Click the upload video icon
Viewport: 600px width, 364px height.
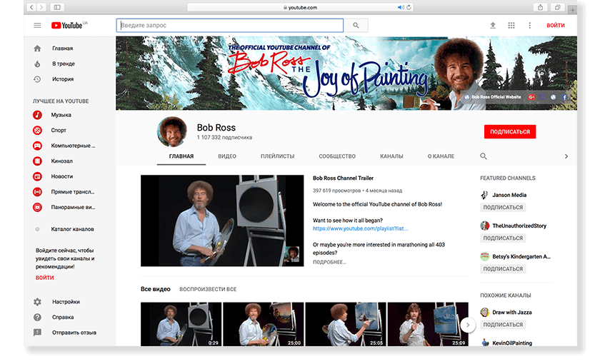(x=492, y=26)
